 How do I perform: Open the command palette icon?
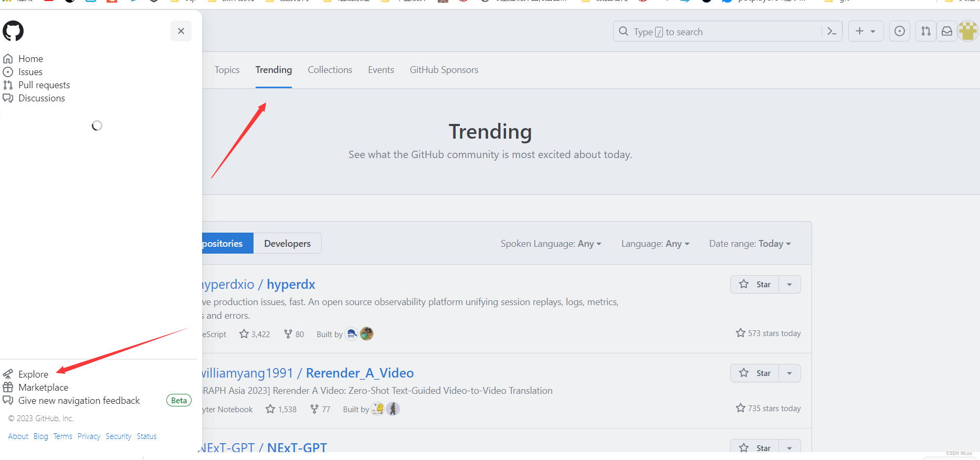[832, 32]
